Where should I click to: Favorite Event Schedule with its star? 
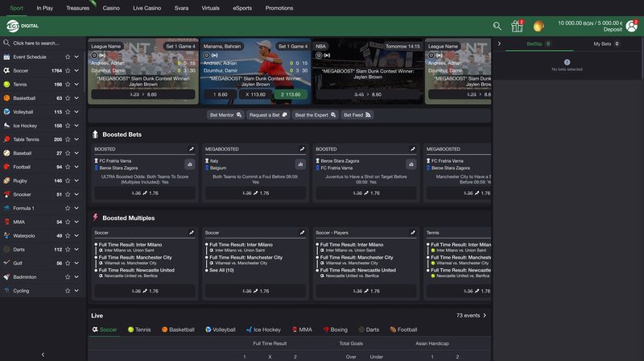point(68,57)
